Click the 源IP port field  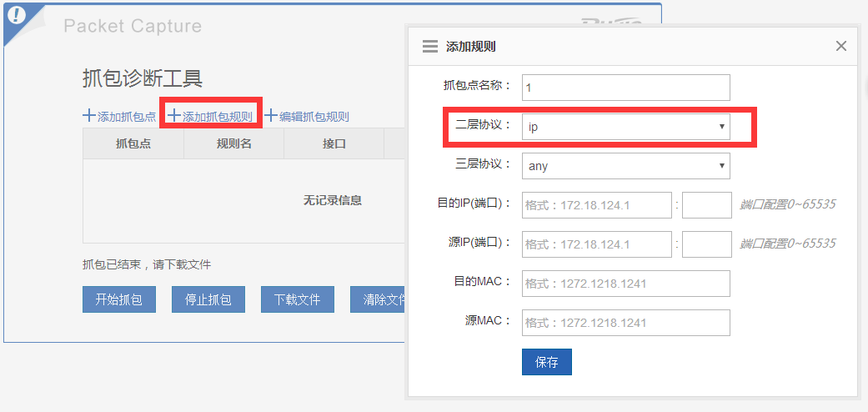706,244
